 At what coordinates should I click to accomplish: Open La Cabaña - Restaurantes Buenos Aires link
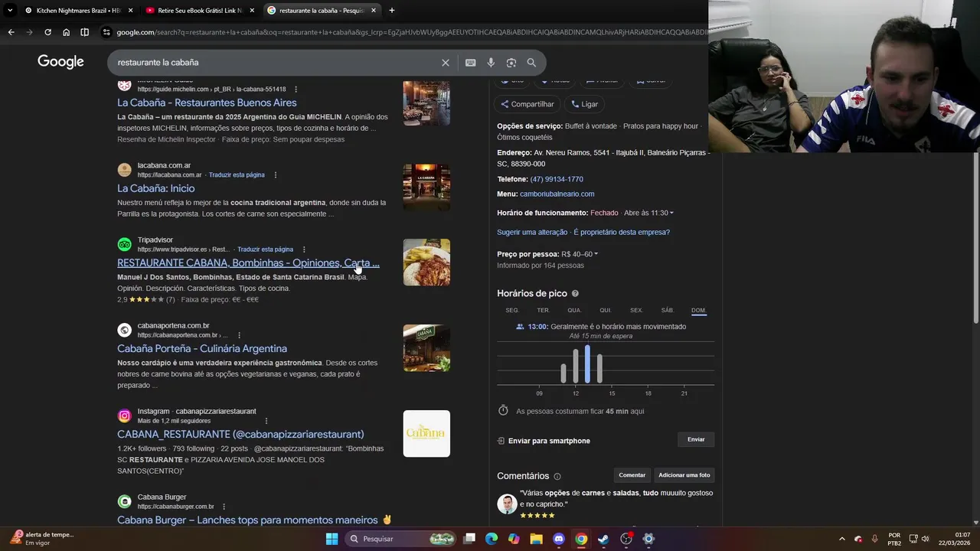[207, 103]
